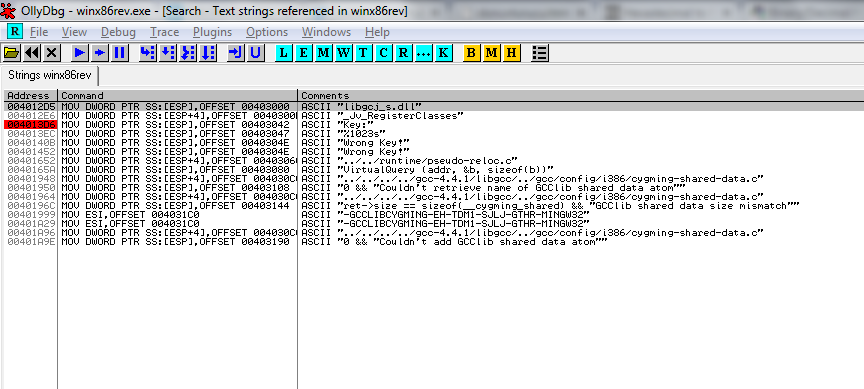This screenshot has width=864, height=389.
Task: Select the Strings winx86rev tab
Action: [x=50, y=75]
